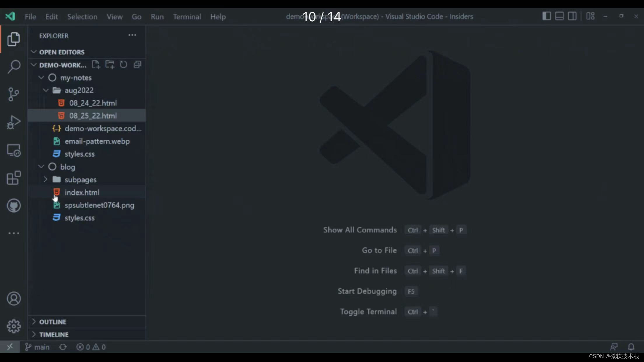Image resolution: width=644 pixels, height=362 pixels.
Task: Open the GitHub view in activity bar
Action: 14,205
